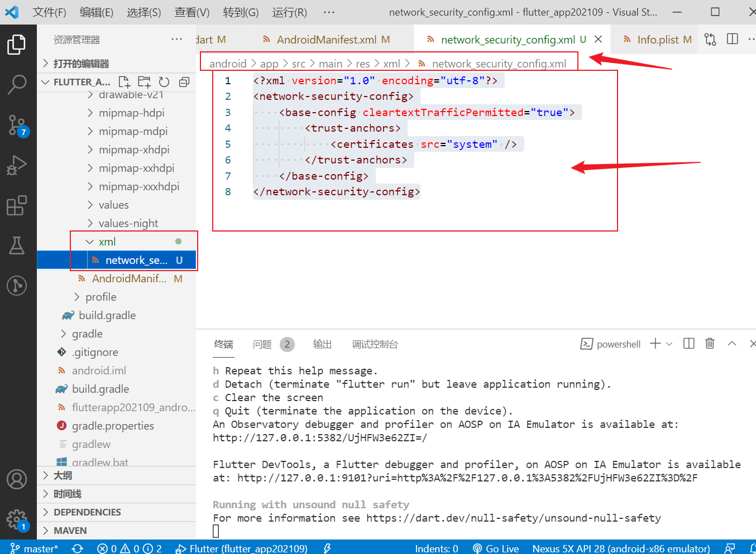
Task: Show errors and warnings count in status bar
Action: (129, 548)
